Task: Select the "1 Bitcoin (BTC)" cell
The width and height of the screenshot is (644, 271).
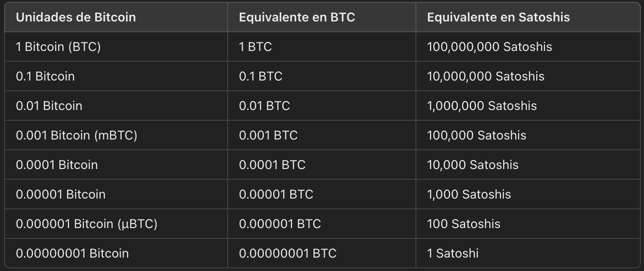Action: point(58,47)
